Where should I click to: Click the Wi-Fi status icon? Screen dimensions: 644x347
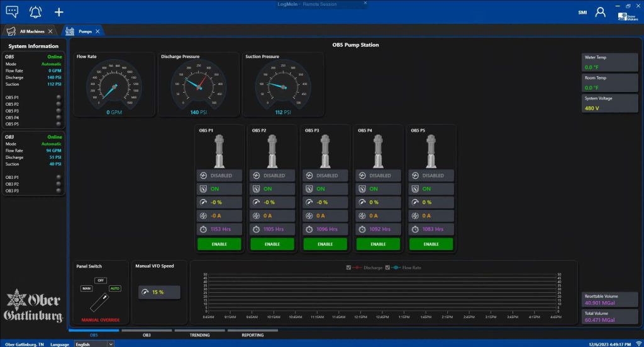click(x=638, y=344)
